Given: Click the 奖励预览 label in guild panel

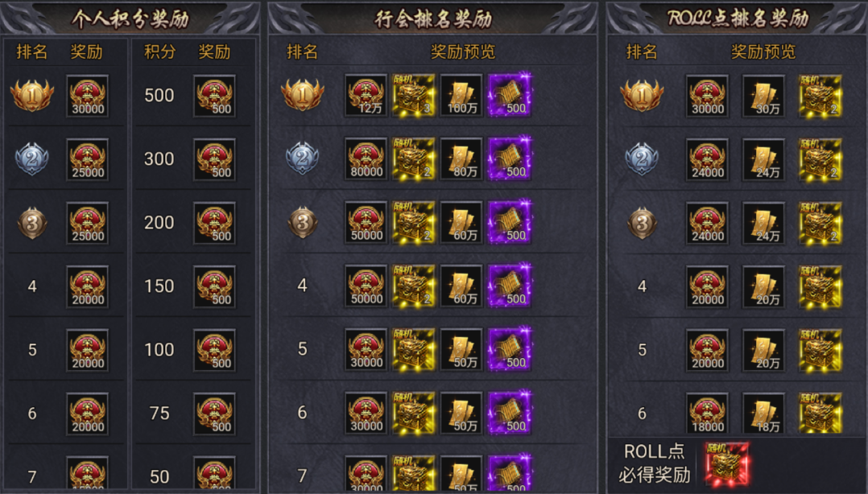Looking at the screenshot, I should click(463, 52).
